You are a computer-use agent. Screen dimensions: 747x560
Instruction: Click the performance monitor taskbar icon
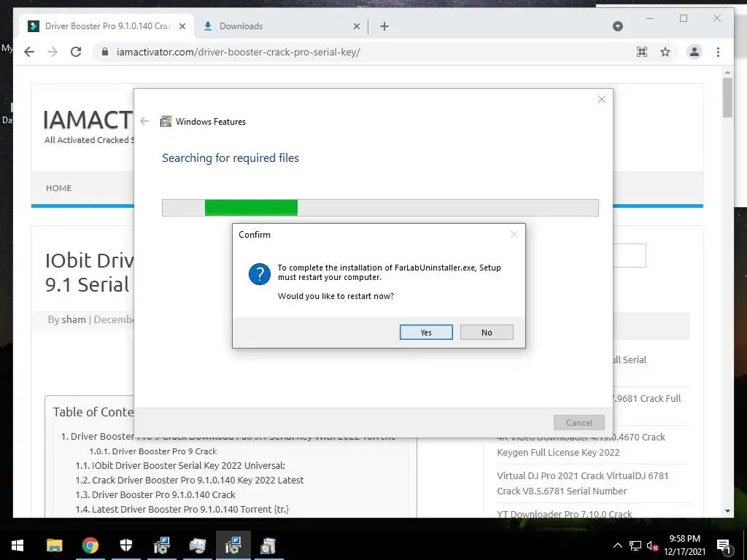point(197,545)
